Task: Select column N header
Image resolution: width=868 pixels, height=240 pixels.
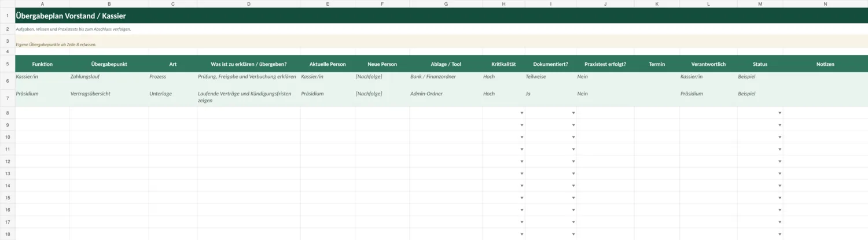Action: point(825,4)
